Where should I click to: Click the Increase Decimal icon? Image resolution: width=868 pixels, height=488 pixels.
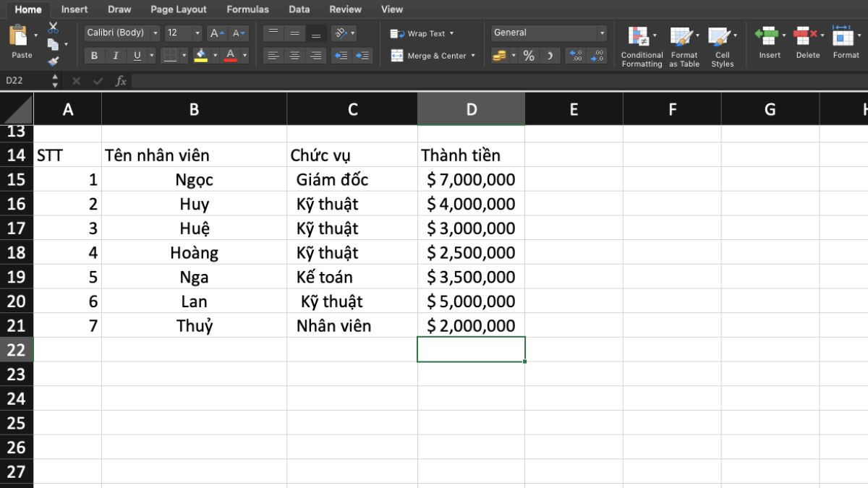coord(574,56)
